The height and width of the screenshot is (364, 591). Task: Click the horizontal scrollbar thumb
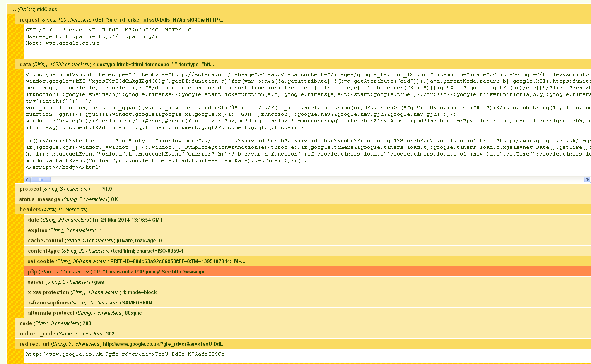point(41,180)
